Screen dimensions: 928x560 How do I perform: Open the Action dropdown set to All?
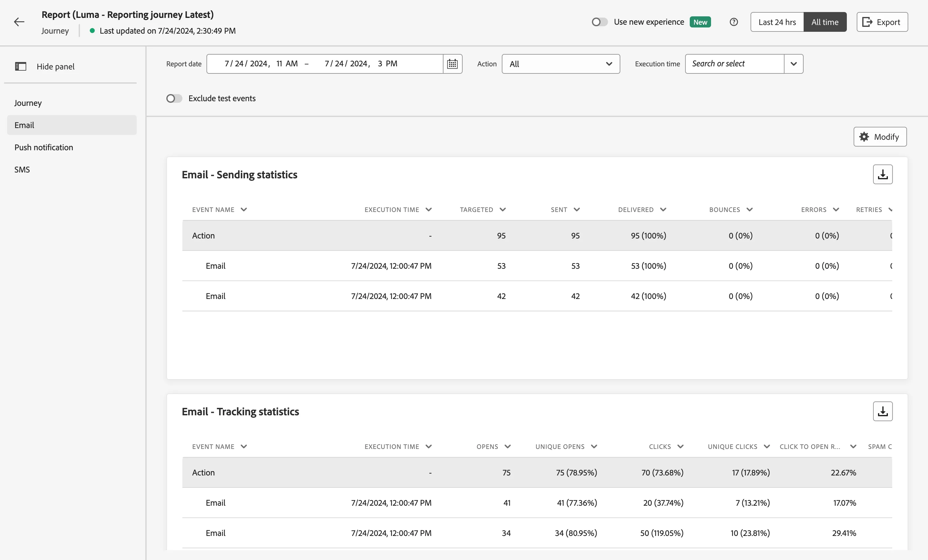(x=561, y=64)
